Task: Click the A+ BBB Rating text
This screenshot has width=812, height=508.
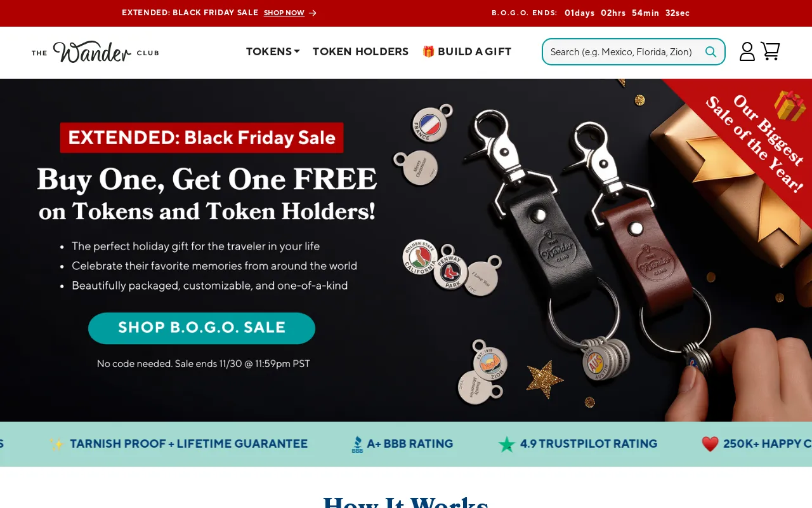Action: click(410, 444)
